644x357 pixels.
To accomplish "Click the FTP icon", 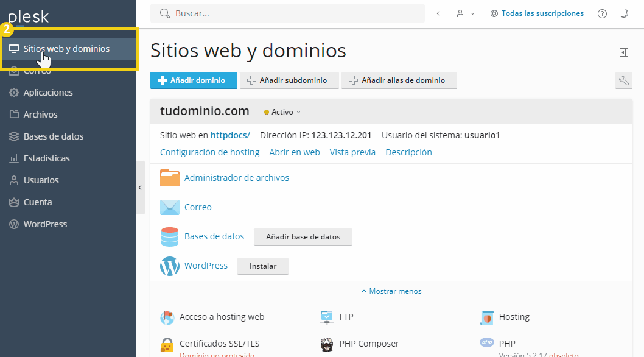I will coord(327,317).
